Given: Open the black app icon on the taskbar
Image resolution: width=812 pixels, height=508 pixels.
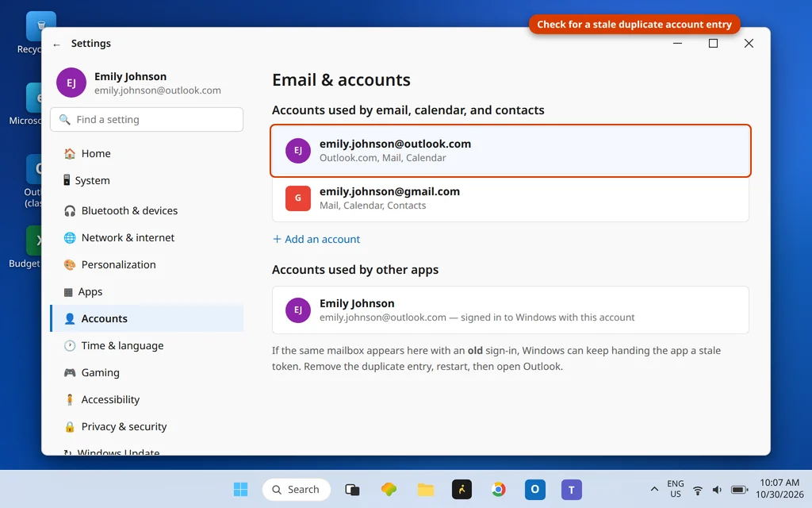Looking at the screenshot, I should 462,489.
